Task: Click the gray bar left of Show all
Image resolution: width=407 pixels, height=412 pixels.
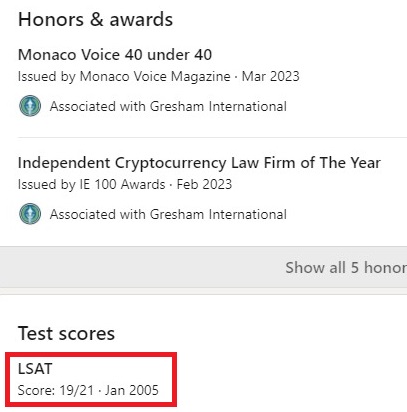Action: tap(140, 267)
